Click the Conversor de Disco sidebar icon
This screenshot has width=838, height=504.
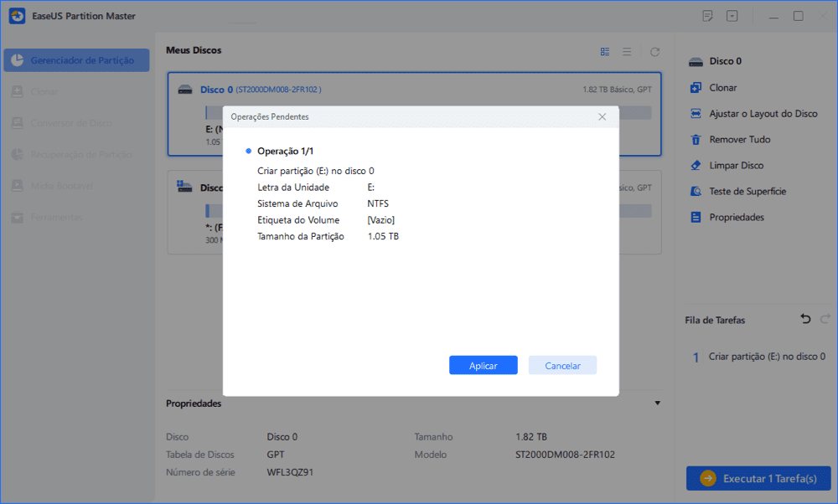(17, 123)
